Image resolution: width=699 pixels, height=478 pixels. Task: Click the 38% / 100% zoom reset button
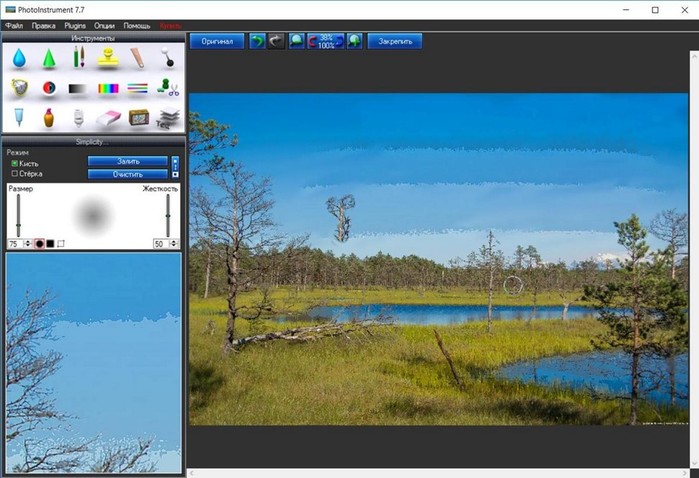point(325,41)
